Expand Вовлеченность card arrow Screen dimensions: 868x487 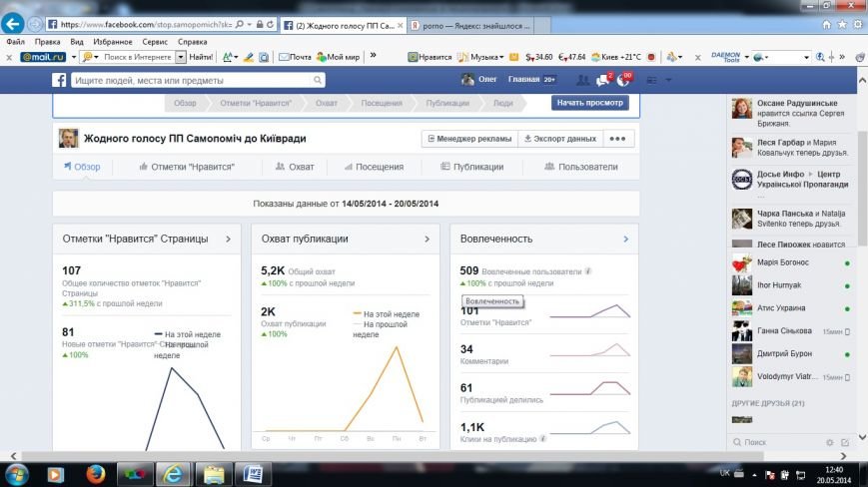tap(625, 239)
